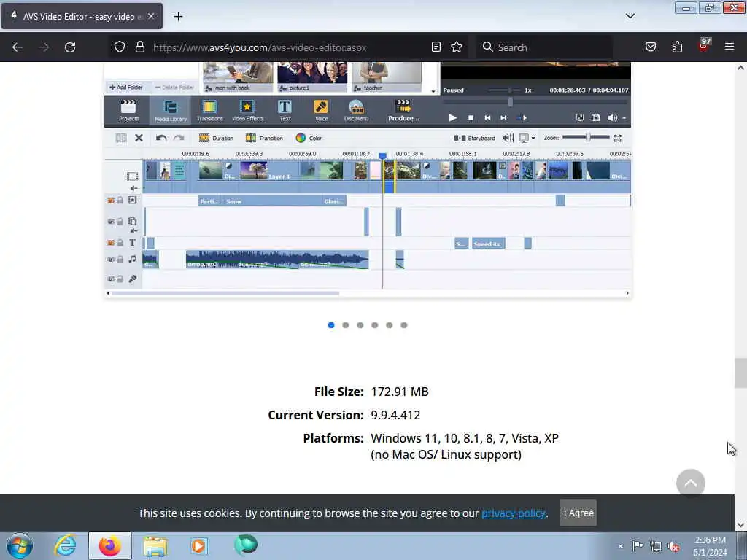Open Video Effects star icon
This screenshot has height=560, width=747.
[247, 111]
